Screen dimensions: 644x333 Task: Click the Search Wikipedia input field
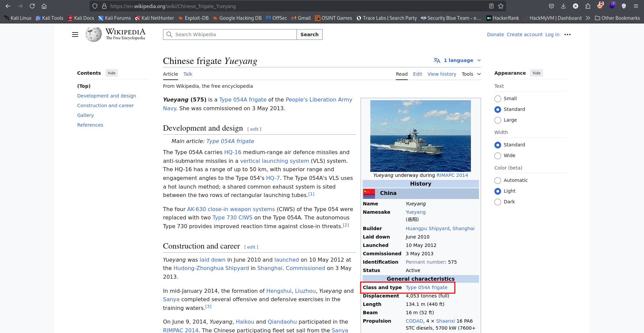pyautogui.click(x=234, y=35)
